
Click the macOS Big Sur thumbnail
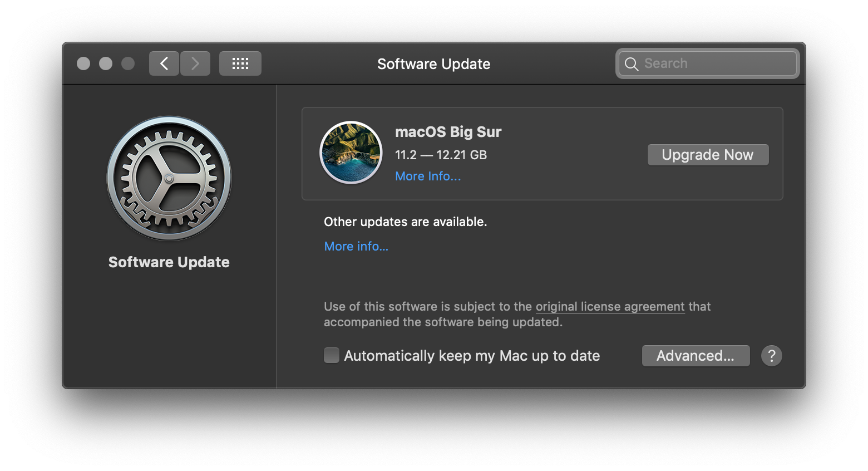351,153
